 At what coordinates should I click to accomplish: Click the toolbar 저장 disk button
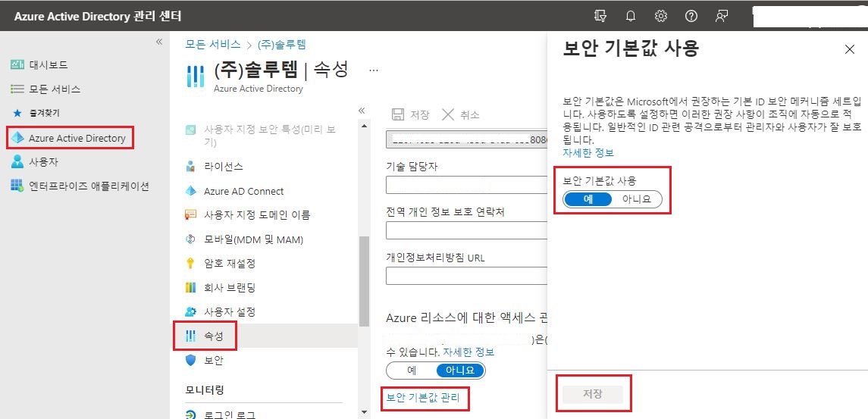409,114
